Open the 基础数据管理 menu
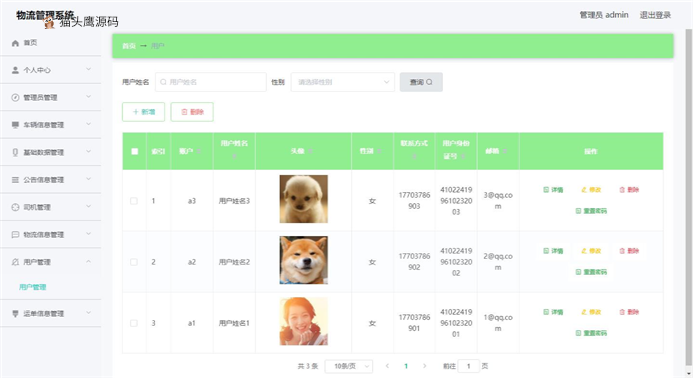 (x=51, y=152)
